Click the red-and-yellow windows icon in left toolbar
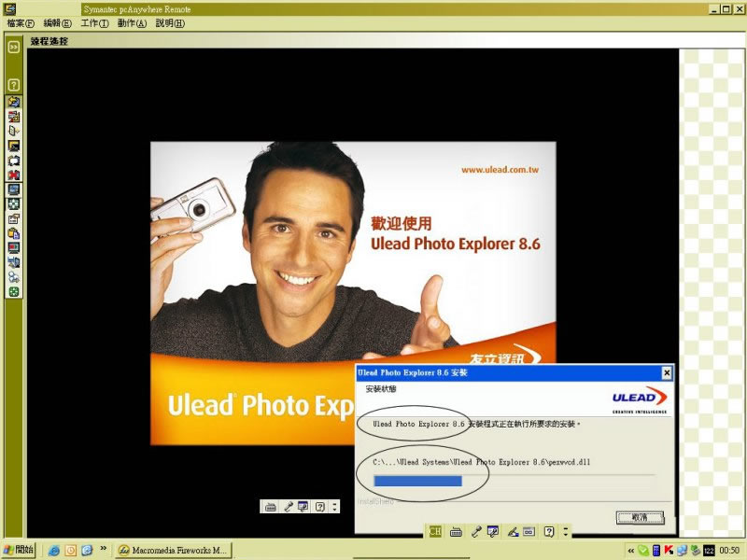The height and width of the screenshot is (560, 747). [x=13, y=117]
